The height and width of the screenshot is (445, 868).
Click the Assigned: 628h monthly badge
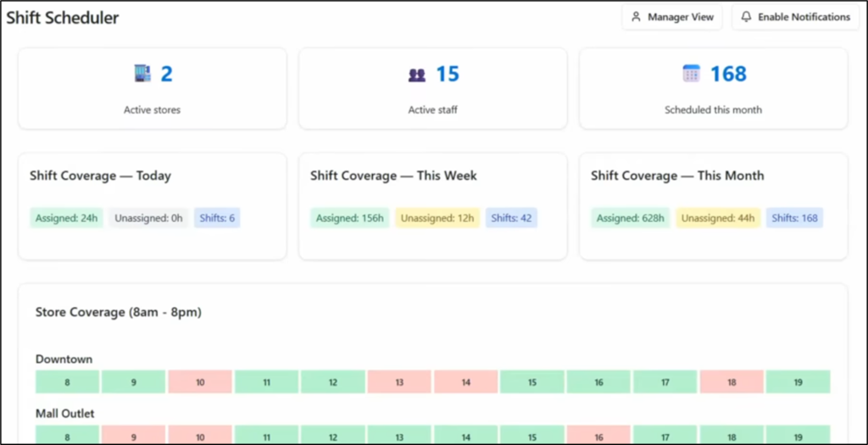pyautogui.click(x=631, y=218)
